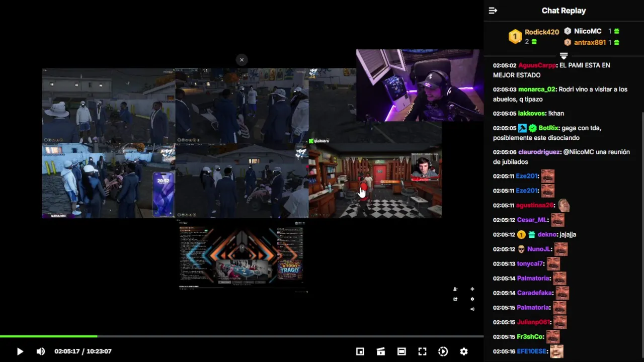Click username Cesar_ML in chat
Viewport: 644px width, 362px height.
(532, 220)
